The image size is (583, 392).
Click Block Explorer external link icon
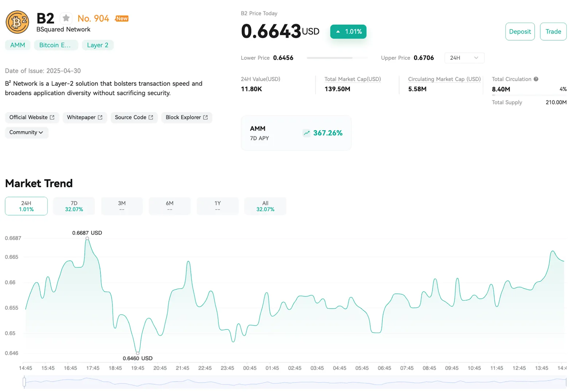coord(206,117)
